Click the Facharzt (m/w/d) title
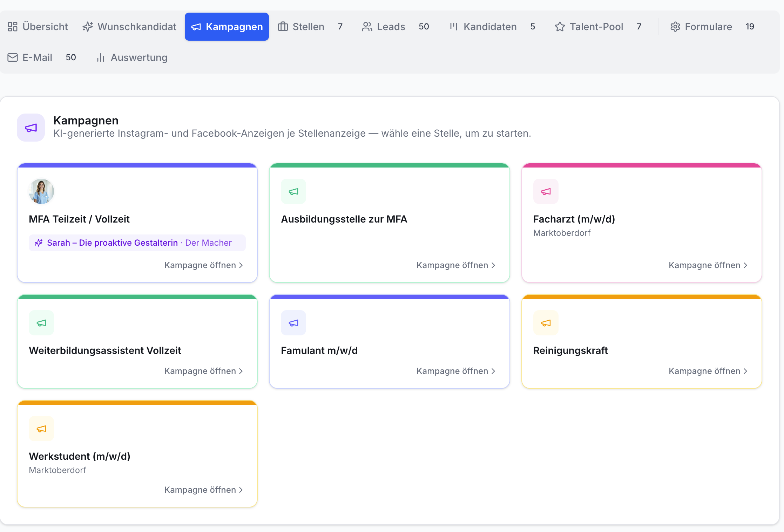This screenshot has width=784, height=532. 574,219
